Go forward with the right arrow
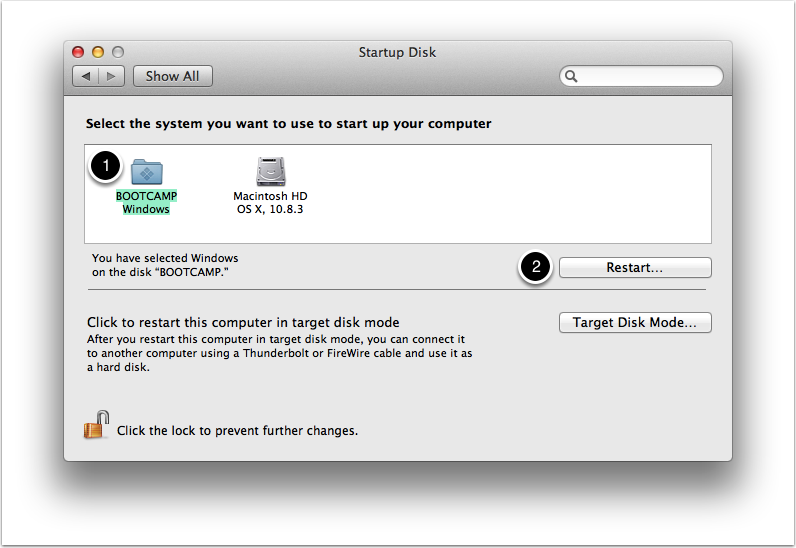Image resolution: width=796 pixels, height=548 pixels. tap(111, 76)
